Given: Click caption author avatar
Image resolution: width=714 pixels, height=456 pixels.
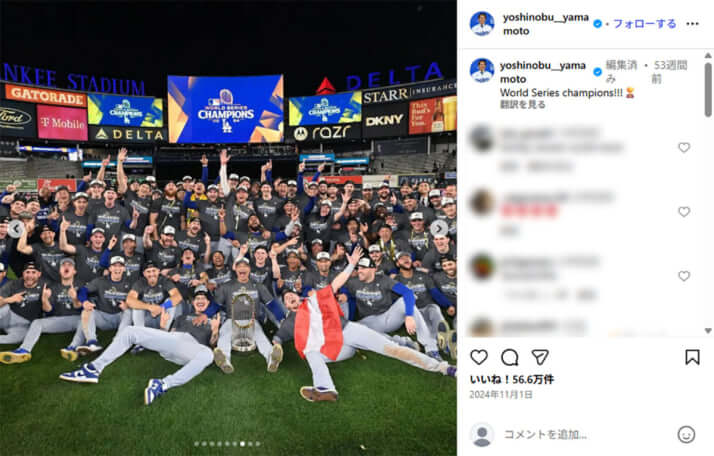Looking at the screenshot, I should tap(482, 71).
